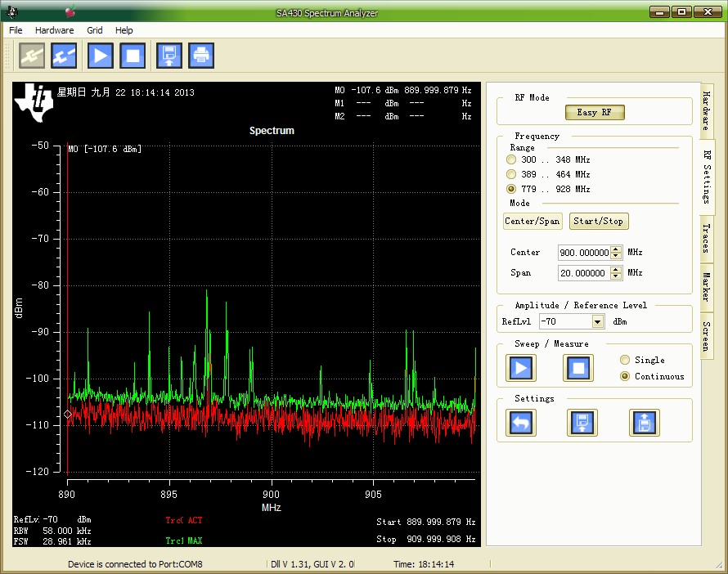
Task: Click the printer icon in toolbar
Action: (x=200, y=56)
